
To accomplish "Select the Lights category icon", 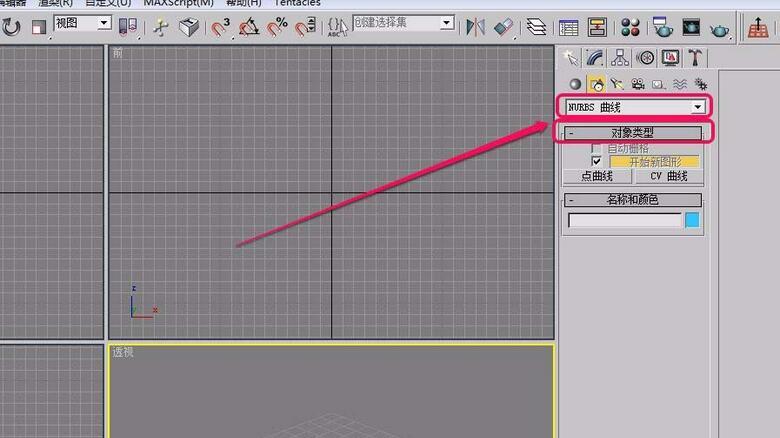I will coord(616,85).
